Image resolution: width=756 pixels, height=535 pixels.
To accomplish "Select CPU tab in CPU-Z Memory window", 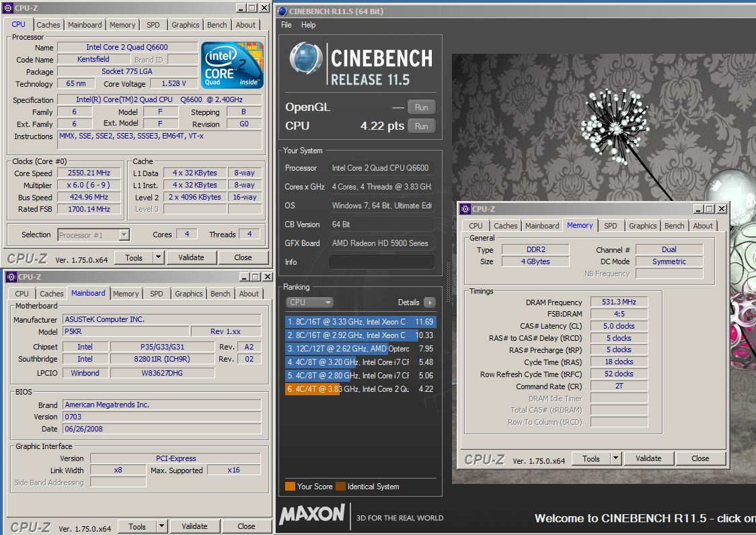I will pyautogui.click(x=476, y=226).
